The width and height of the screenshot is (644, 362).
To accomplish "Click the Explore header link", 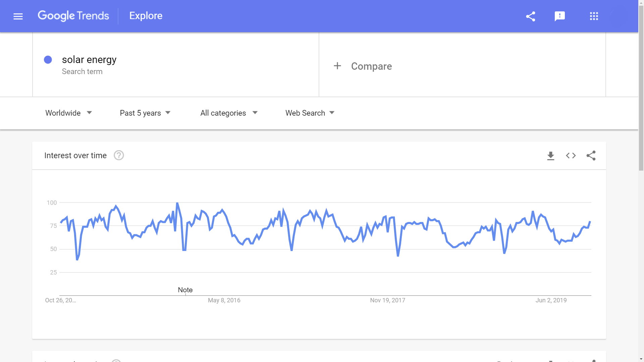I will pos(146,16).
